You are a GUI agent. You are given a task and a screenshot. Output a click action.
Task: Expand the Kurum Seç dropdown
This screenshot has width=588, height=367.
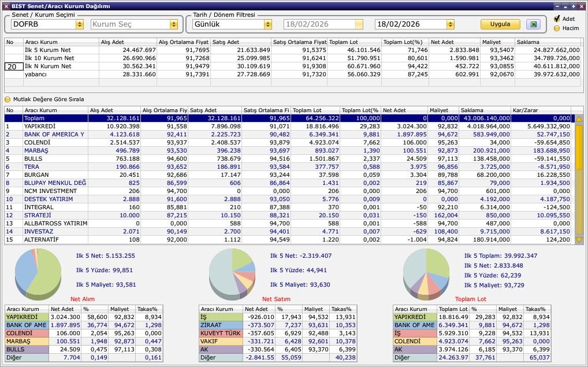(173, 24)
